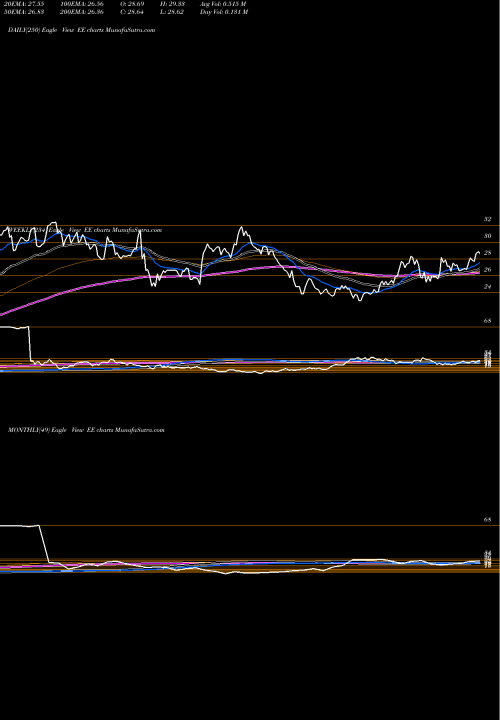Click the MONTHLY(49) chart title

coord(86,430)
